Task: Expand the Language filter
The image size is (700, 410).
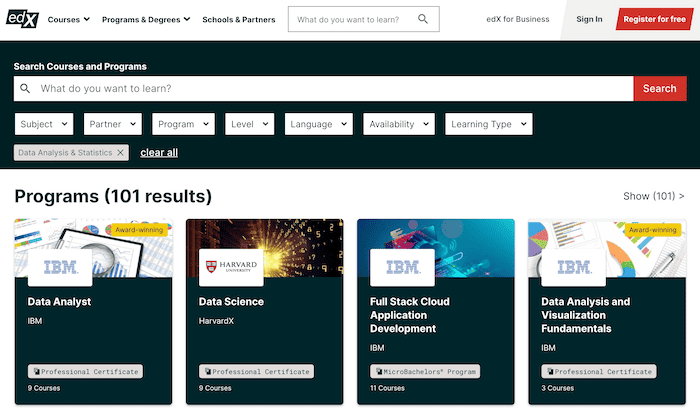Action: tap(319, 124)
